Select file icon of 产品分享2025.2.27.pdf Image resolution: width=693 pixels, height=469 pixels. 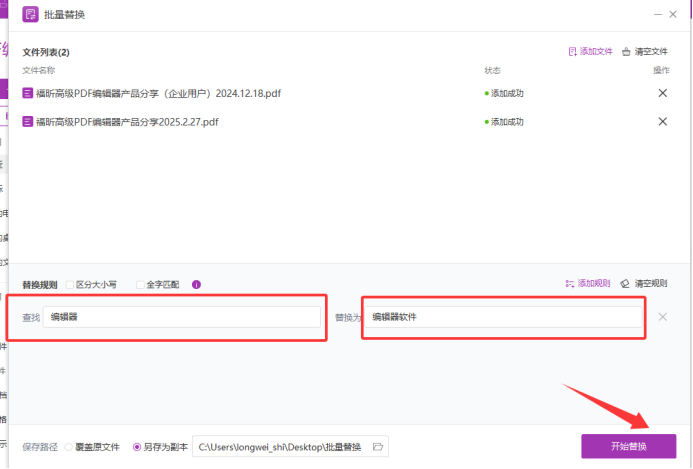click(x=27, y=122)
